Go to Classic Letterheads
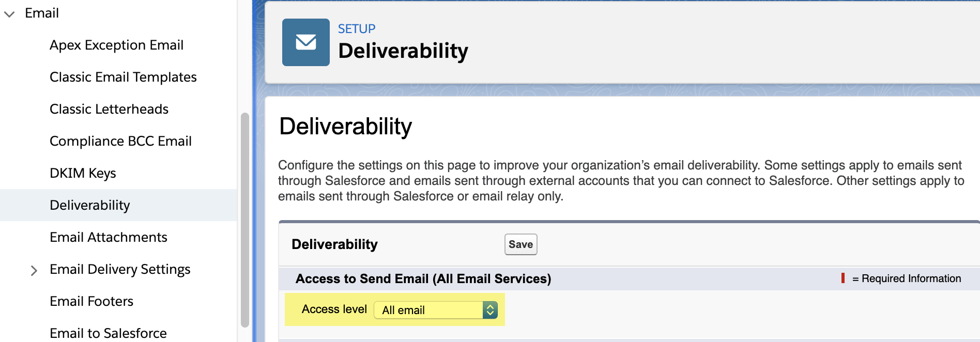Screen dimensions: 980x342 [109, 109]
